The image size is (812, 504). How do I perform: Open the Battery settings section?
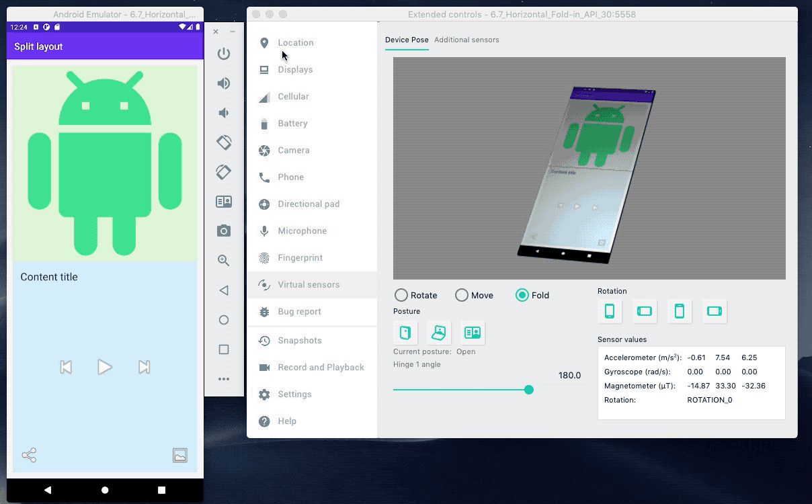(x=292, y=124)
